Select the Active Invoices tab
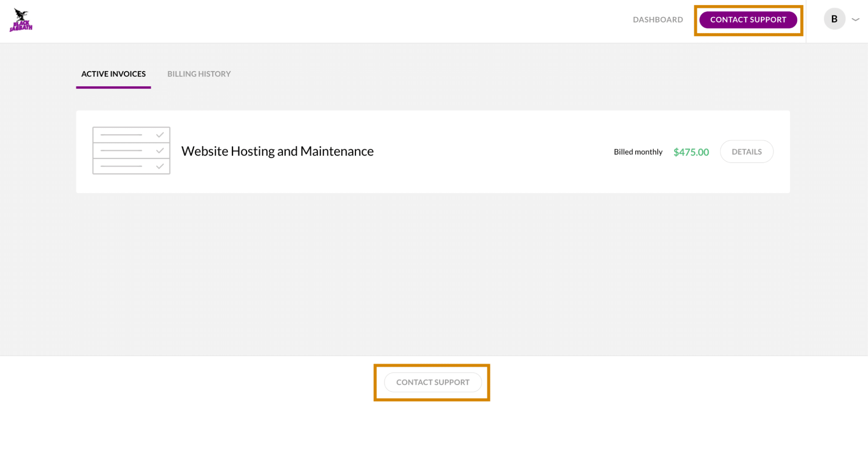Viewport: 868px width, 472px height. pos(113,74)
